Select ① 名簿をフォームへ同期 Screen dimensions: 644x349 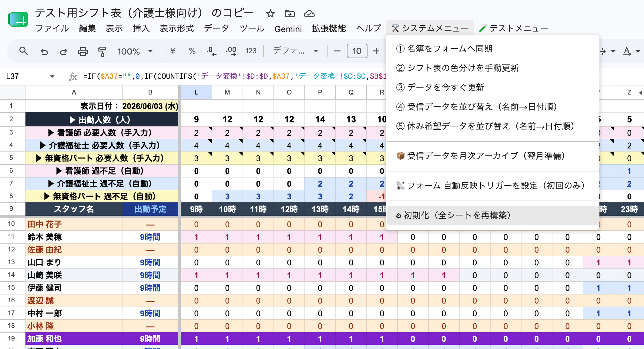[x=493, y=49]
